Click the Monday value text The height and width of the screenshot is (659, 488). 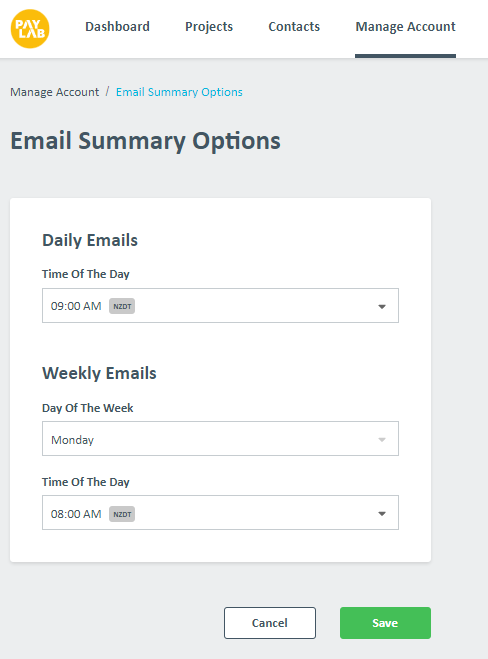pyautogui.click(x=72, y=440)
